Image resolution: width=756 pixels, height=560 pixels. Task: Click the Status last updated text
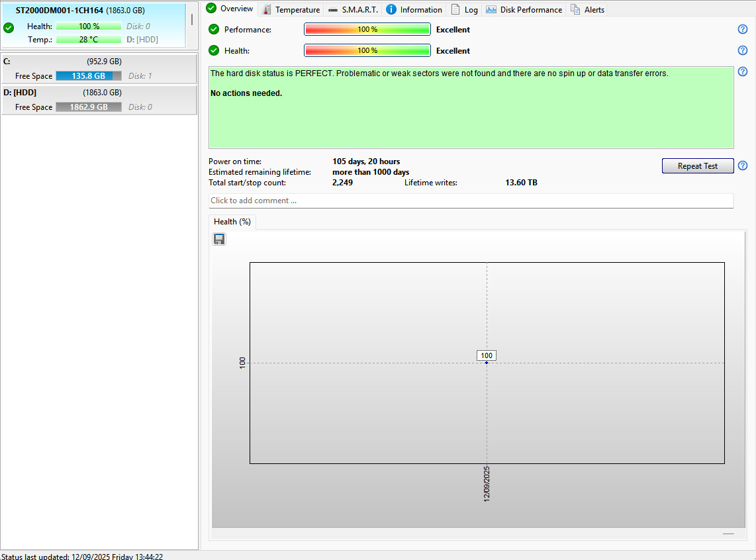point(82,557)
